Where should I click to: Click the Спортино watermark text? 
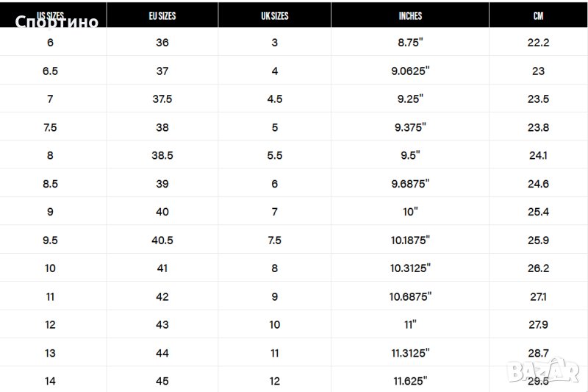(x=57, y=22)
